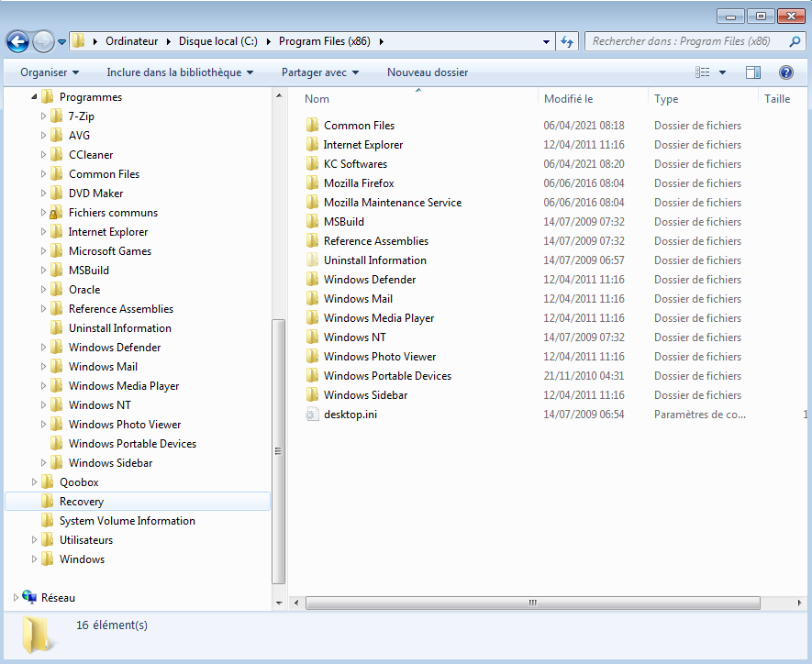Collapse the Programmes tree node
This screenshot has width=812, height=664.
point(34,97)
